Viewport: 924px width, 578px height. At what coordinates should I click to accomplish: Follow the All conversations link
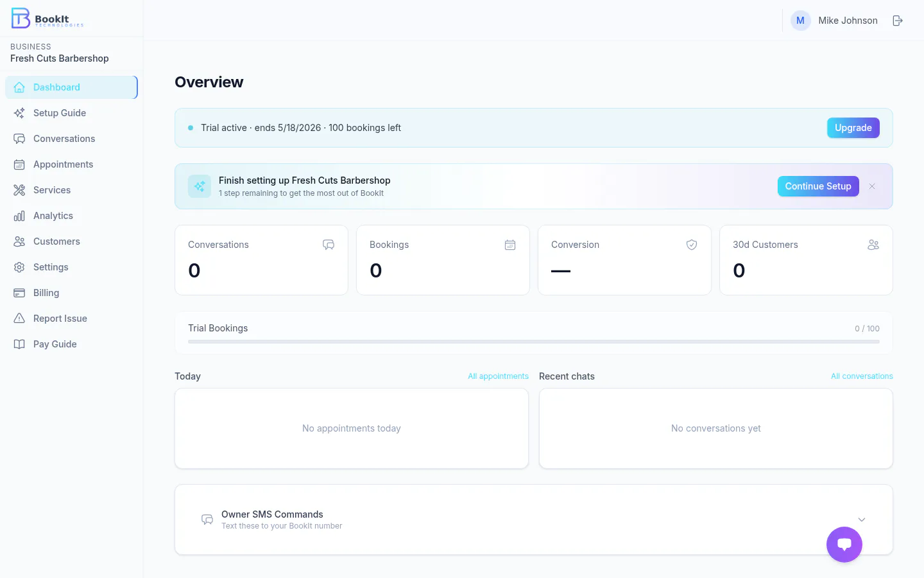pos(862,376)
